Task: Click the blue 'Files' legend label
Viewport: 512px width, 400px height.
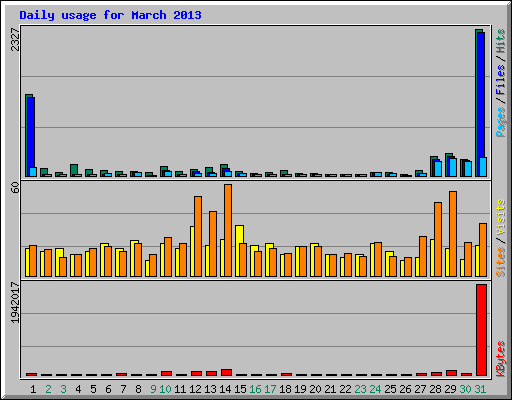Action: 500,80
